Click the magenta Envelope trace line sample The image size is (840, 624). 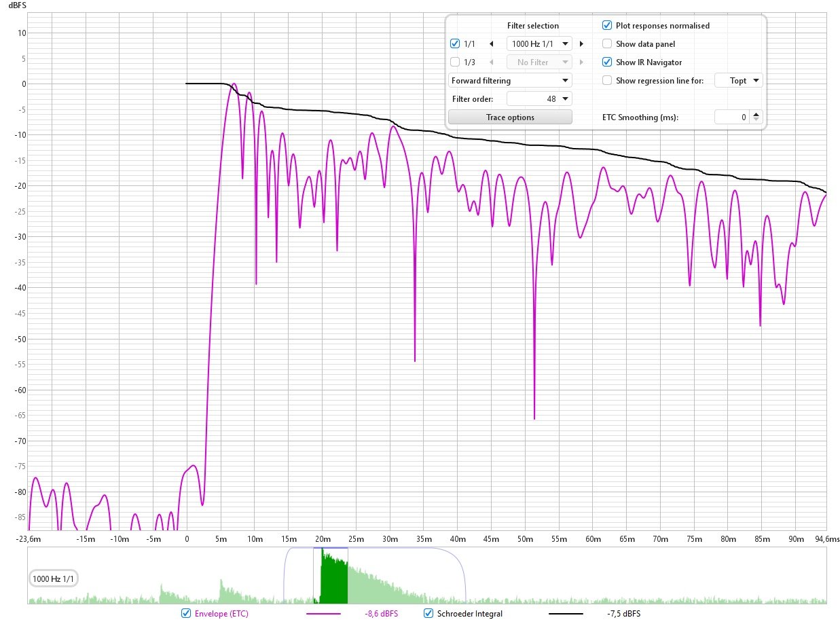point(323,614)
